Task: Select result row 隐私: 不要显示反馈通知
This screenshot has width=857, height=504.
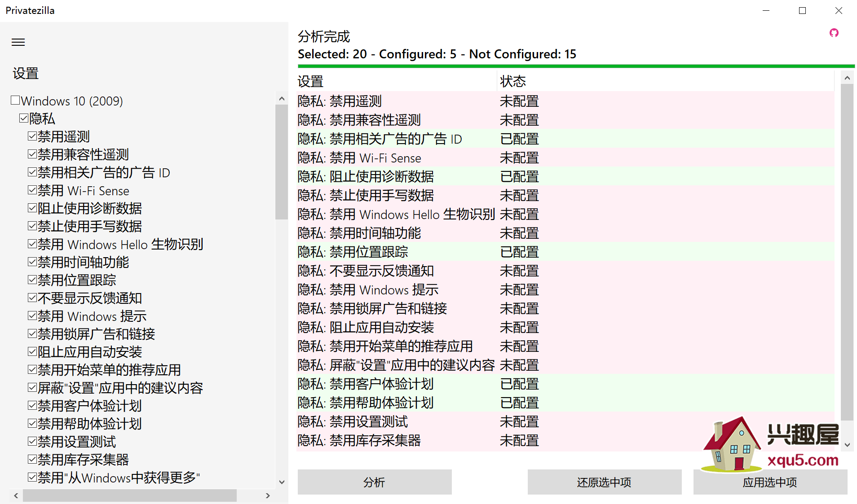Action: [x=565, y=271]
